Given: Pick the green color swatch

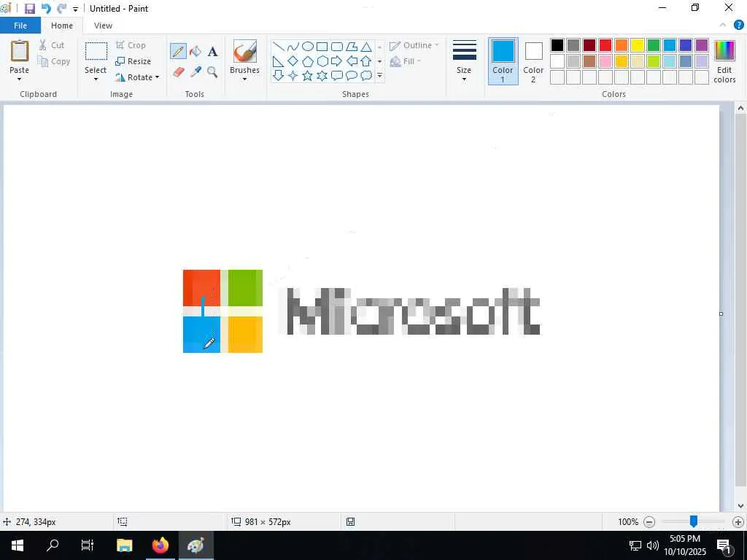Looking at the screenshot, I should tap(654, 45).
